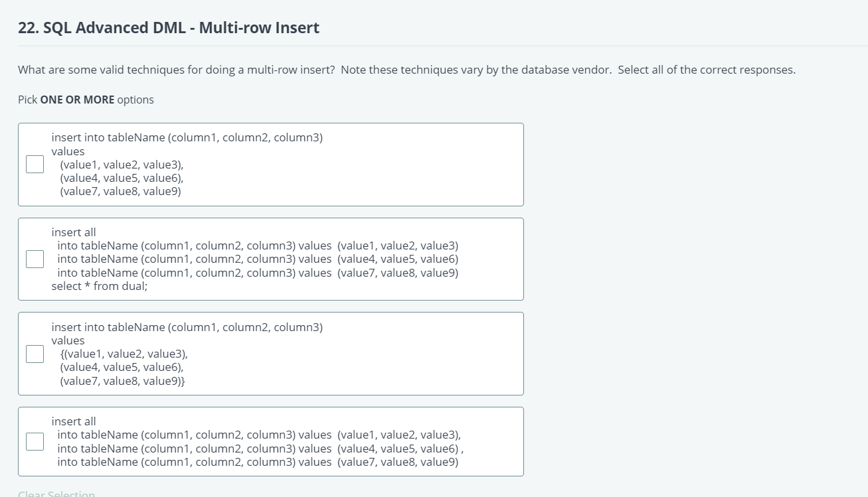
Task: Check the first option with plain values list
Action: point(35,164)
